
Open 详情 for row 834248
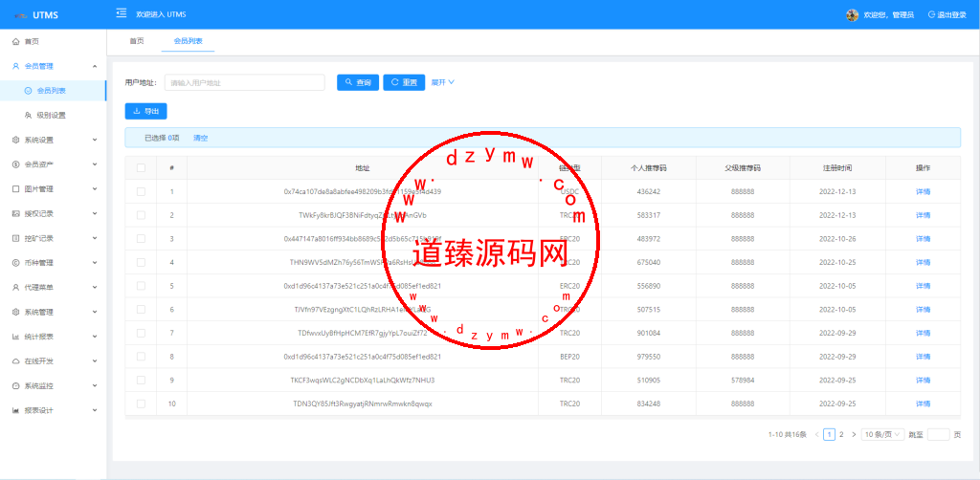(924, 404)
